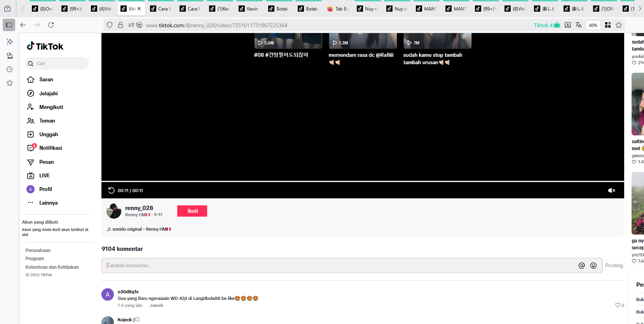The height and width of the screenshot is (324, 644).
Task: Switch to the (4)Vid tab
Action: (101, 9)
